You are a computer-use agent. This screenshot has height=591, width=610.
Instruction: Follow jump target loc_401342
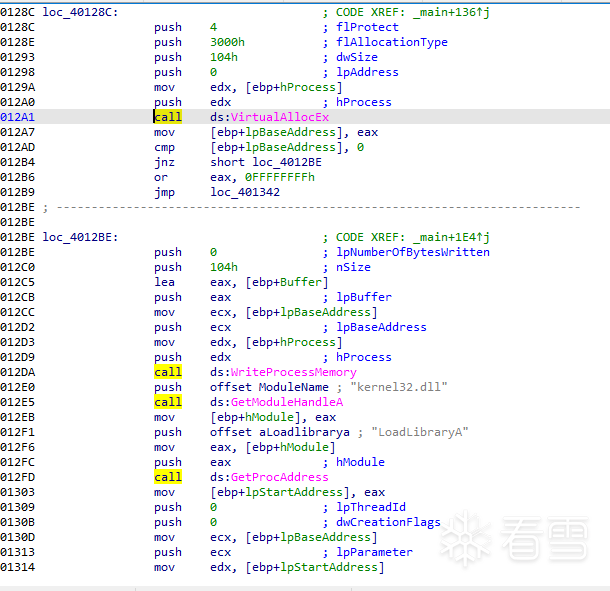point(245,192)
